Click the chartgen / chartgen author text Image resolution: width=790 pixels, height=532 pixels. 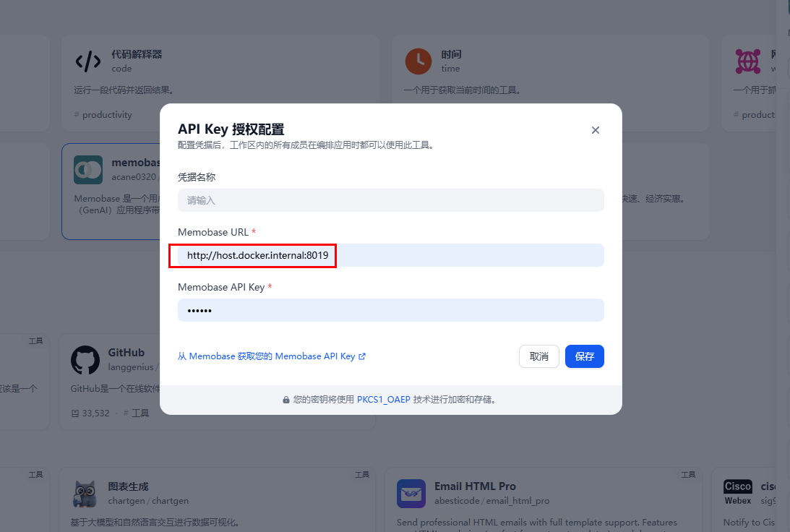pos(148,501)
